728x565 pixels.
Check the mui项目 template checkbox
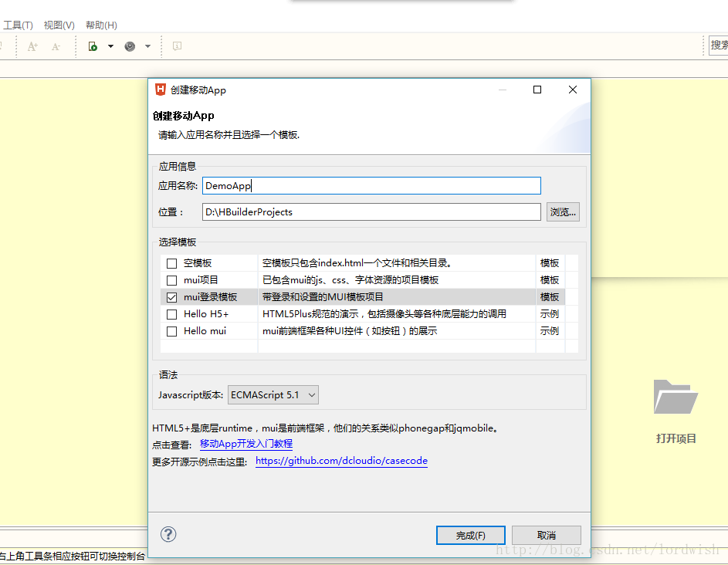[172, 280]
